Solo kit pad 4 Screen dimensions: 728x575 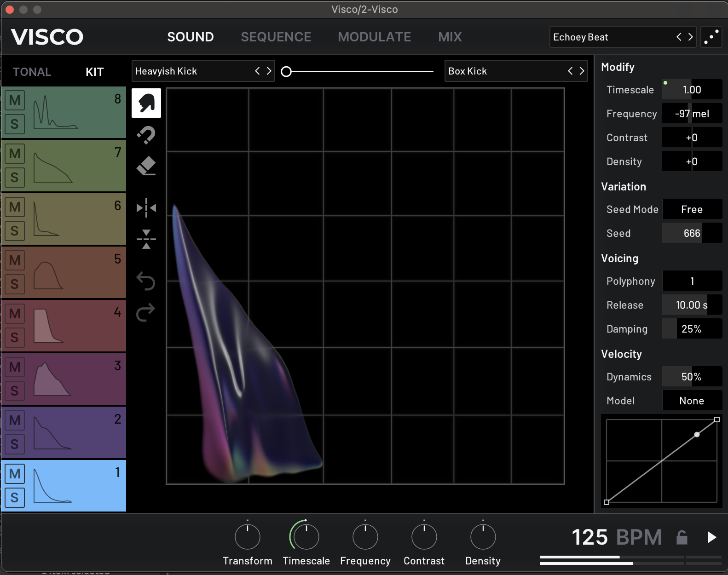point(15,337)
